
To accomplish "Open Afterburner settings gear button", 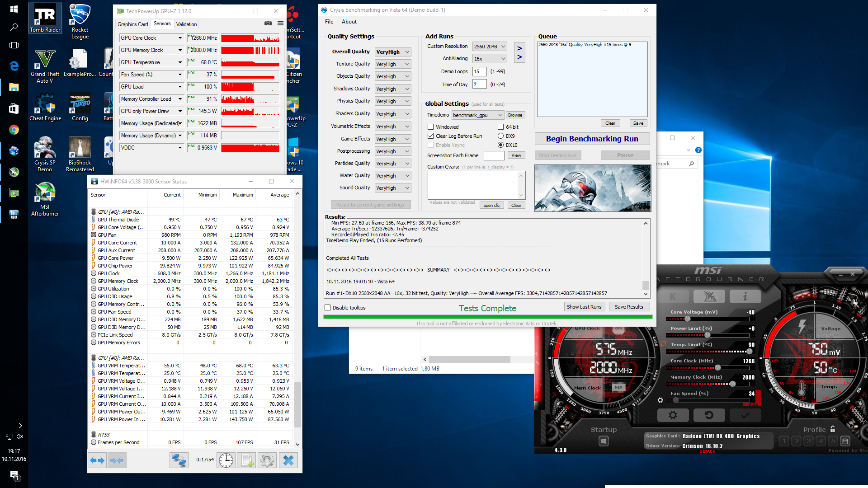I will (x=673, y=415).
